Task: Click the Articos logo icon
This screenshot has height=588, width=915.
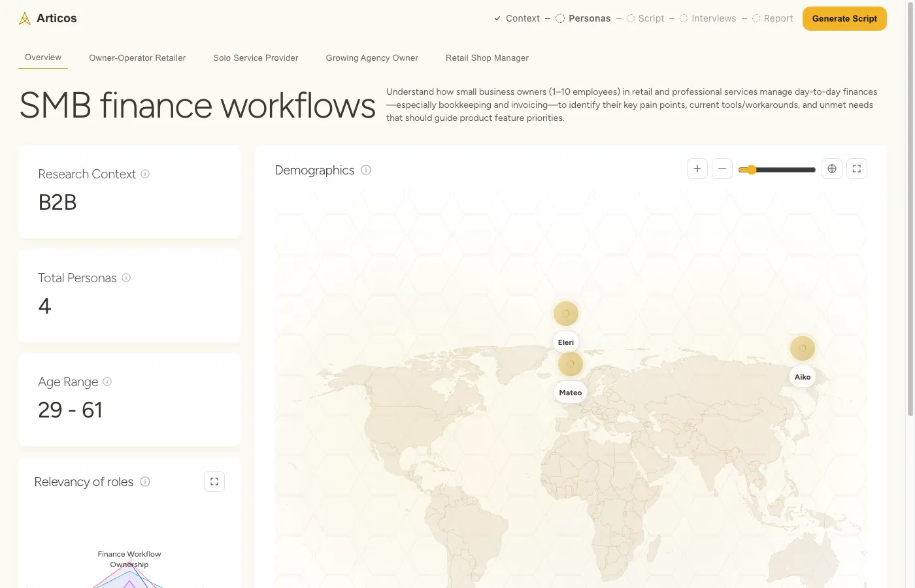Action: 25,18
